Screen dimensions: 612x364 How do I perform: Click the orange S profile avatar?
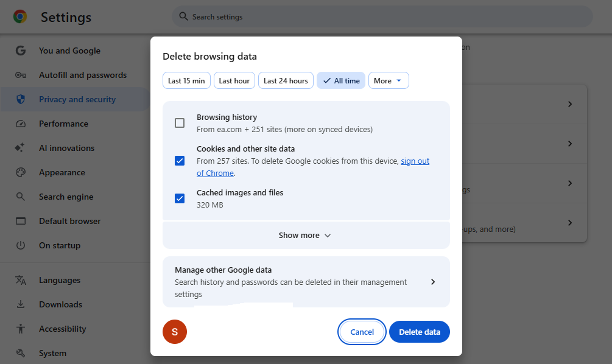(175, 332)
